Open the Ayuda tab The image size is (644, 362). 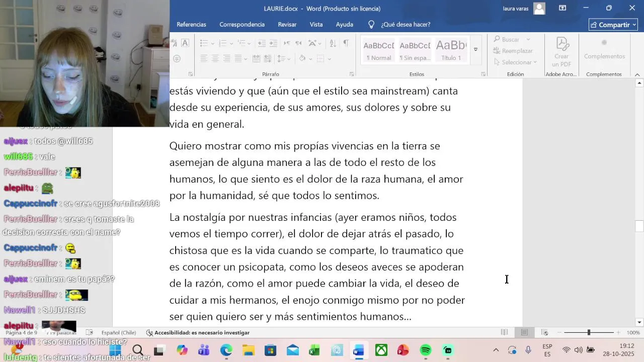345,25
